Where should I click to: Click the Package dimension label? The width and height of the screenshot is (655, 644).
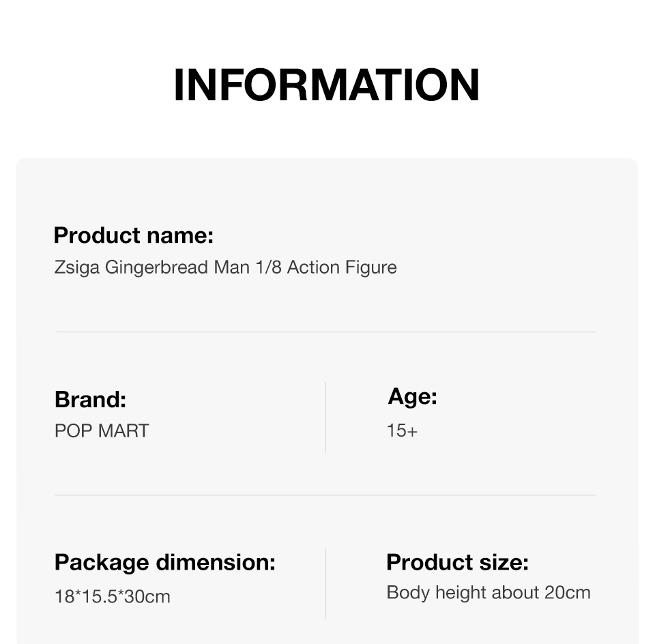pyautogui.click(x=165, y=562)
